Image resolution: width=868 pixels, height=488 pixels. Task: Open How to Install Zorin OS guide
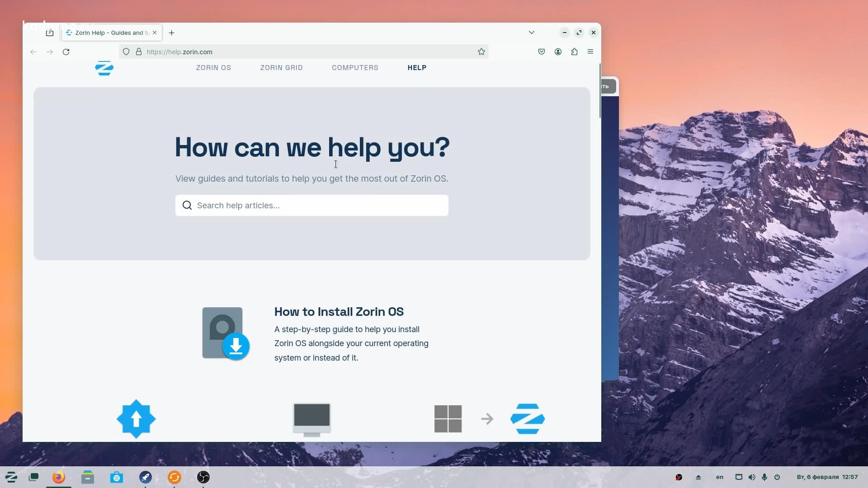[x=339, y=312]
